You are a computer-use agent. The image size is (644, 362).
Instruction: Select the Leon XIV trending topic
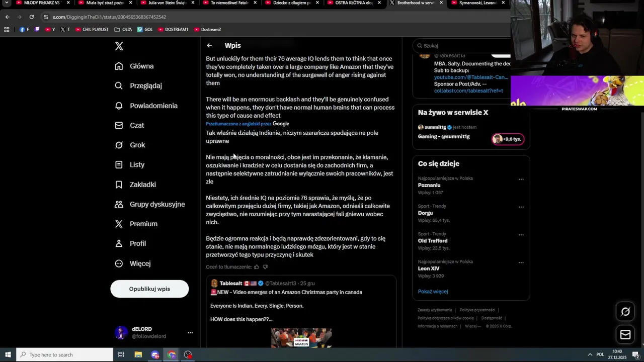(429, 268)
